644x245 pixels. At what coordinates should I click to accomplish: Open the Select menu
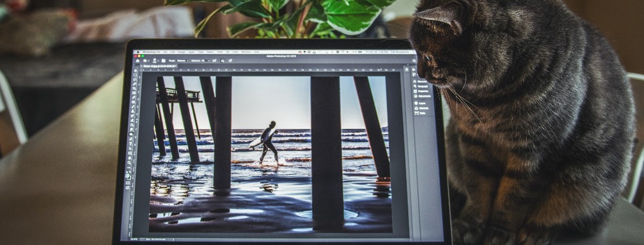coord(210,52)
